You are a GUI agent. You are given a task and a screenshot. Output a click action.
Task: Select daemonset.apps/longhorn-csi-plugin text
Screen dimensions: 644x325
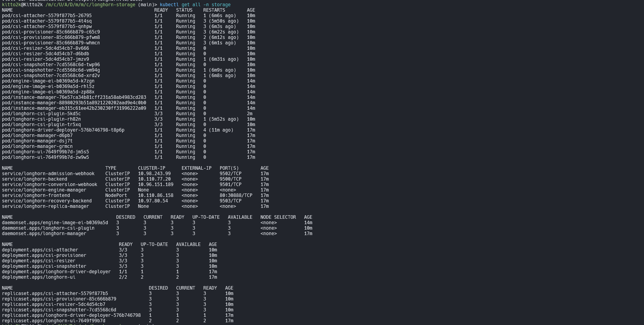point(48,228)
